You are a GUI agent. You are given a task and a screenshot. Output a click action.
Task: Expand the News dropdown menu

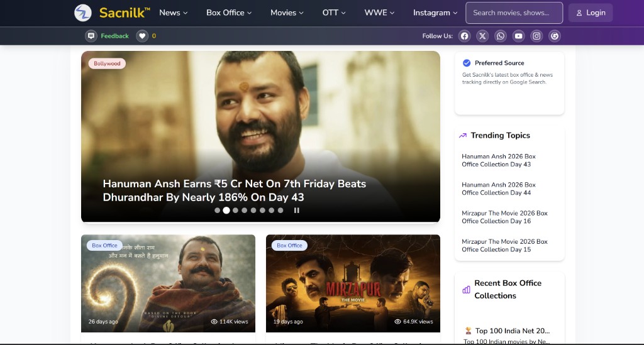(x=174, y=13)
